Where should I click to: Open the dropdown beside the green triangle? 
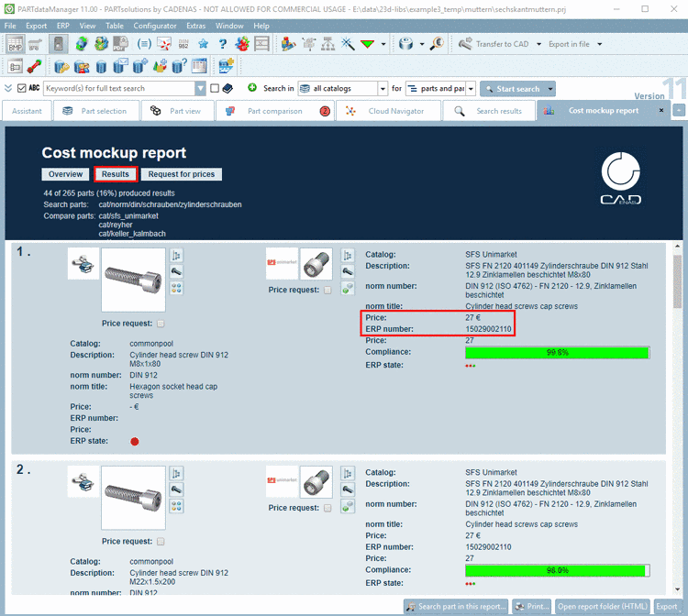383,44
